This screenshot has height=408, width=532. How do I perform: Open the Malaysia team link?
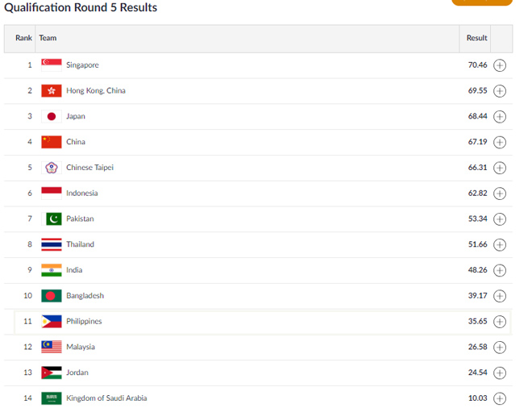[x=80, y=347]
